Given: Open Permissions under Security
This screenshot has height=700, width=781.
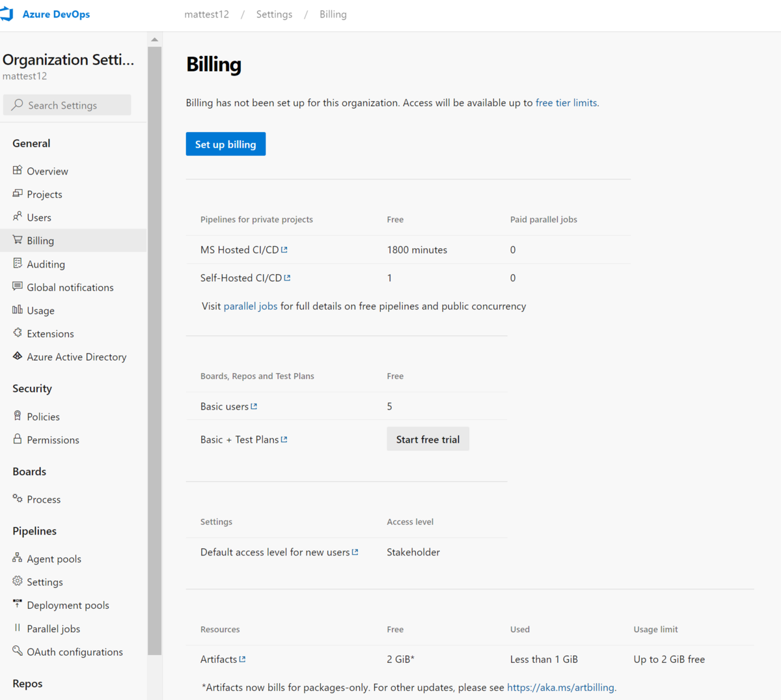Looking at the screenshot, I should click(53, 440).
